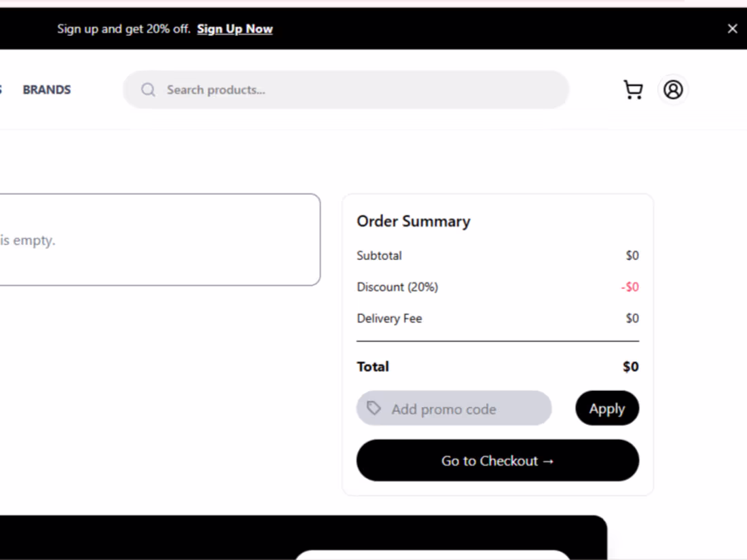The height and width of the screenshot is (560, 747).
Task: Click the Apply promo code button
Action: (607, 408)
